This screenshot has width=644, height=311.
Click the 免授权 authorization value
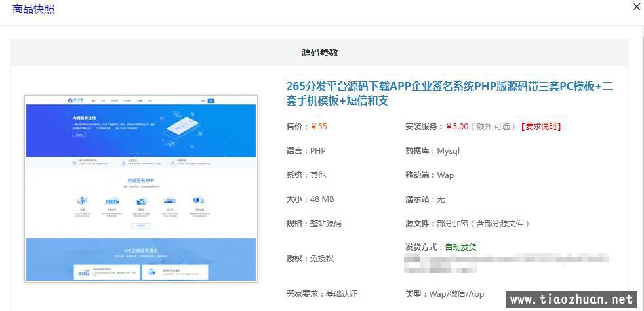tap(321, 259)
